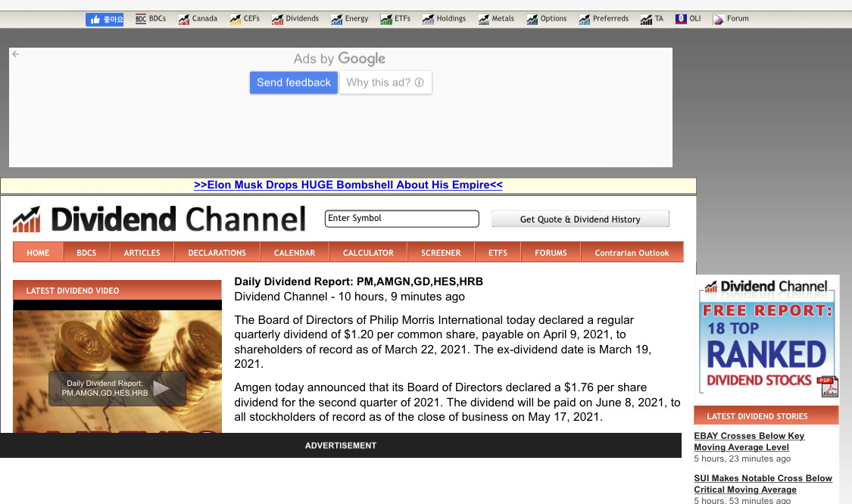Viewport: 852px width, 504px height.
Task: Click the LATEST DIVIDEND VIDEO header
Action: [117, 291]
